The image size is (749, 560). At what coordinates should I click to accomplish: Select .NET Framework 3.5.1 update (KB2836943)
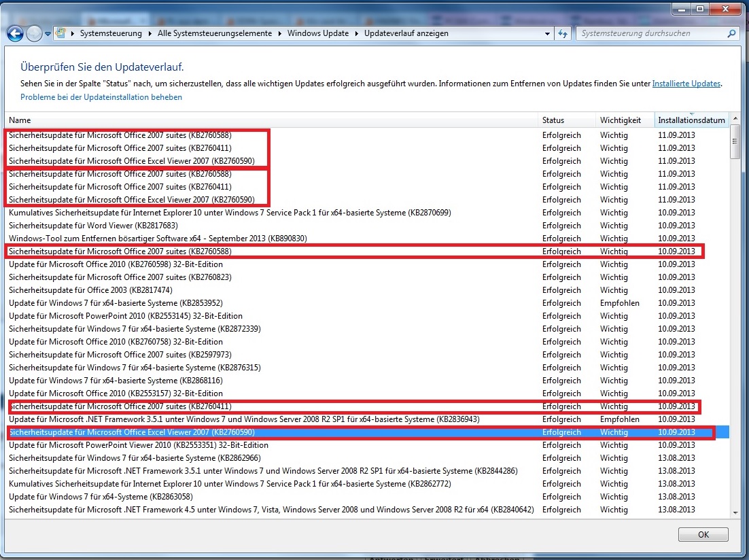click(x=367, y=419)
